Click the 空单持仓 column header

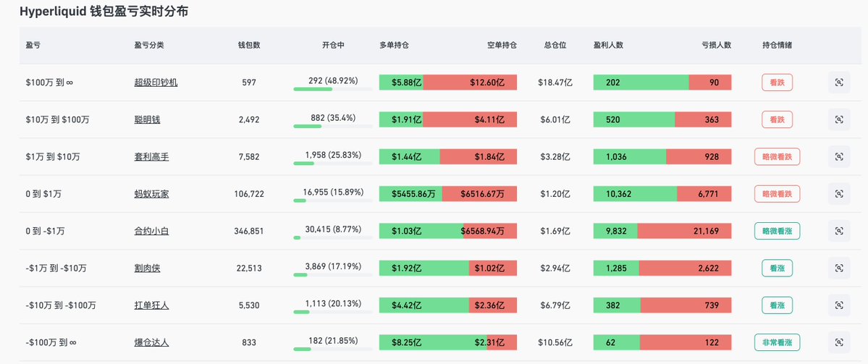(x=502, y=46)
